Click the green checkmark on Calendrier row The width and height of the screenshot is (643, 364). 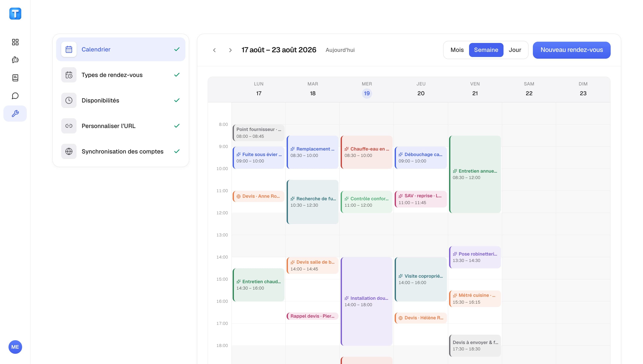point(177,49)
